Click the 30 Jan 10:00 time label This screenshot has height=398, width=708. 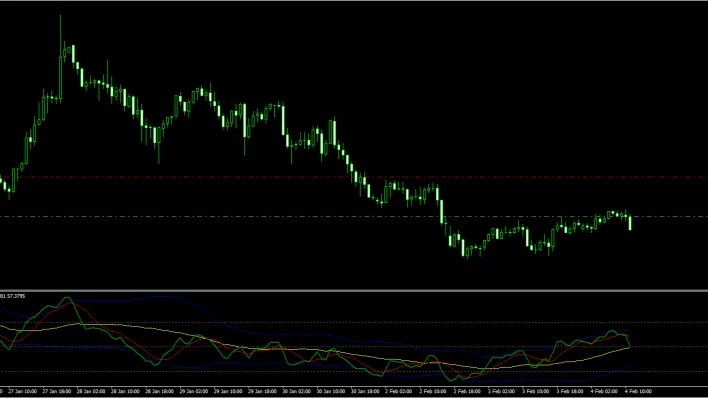click(x=331, y=391)
